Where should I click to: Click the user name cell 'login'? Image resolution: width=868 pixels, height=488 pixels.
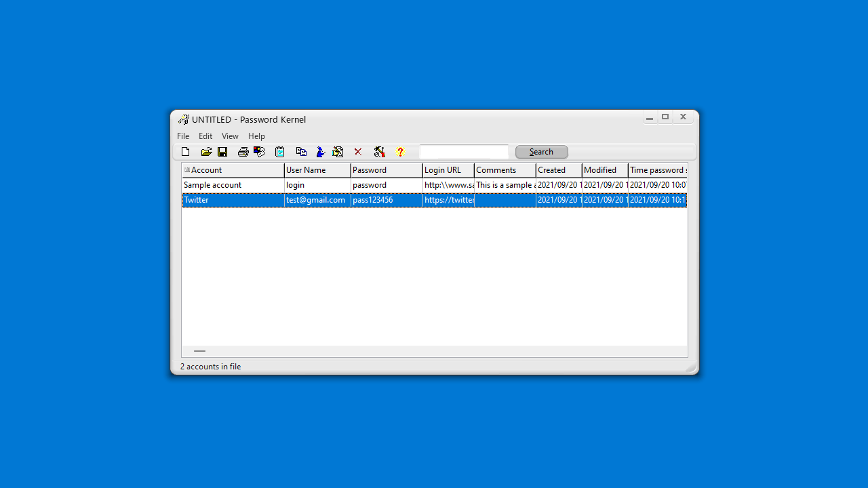tap(317, 185)
